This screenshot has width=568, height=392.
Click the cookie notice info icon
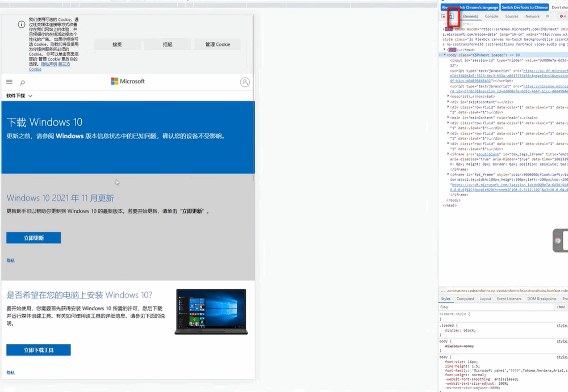[x=21, y=25]
